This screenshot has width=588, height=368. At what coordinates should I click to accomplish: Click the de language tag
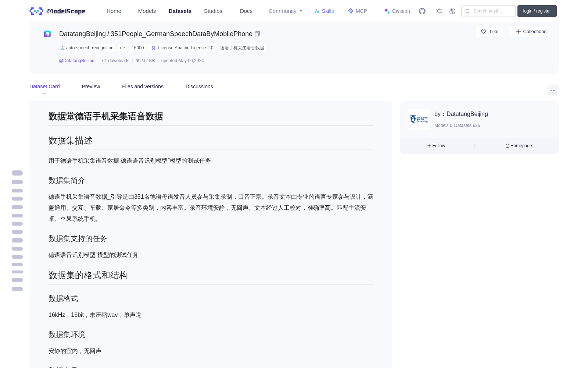click(x=122, y=48)
